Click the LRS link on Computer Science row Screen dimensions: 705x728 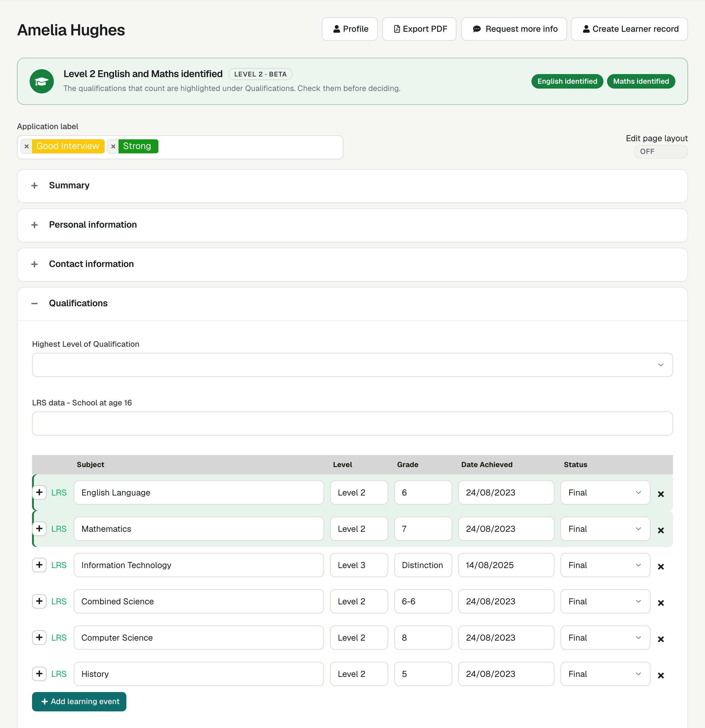pos(59,638)
